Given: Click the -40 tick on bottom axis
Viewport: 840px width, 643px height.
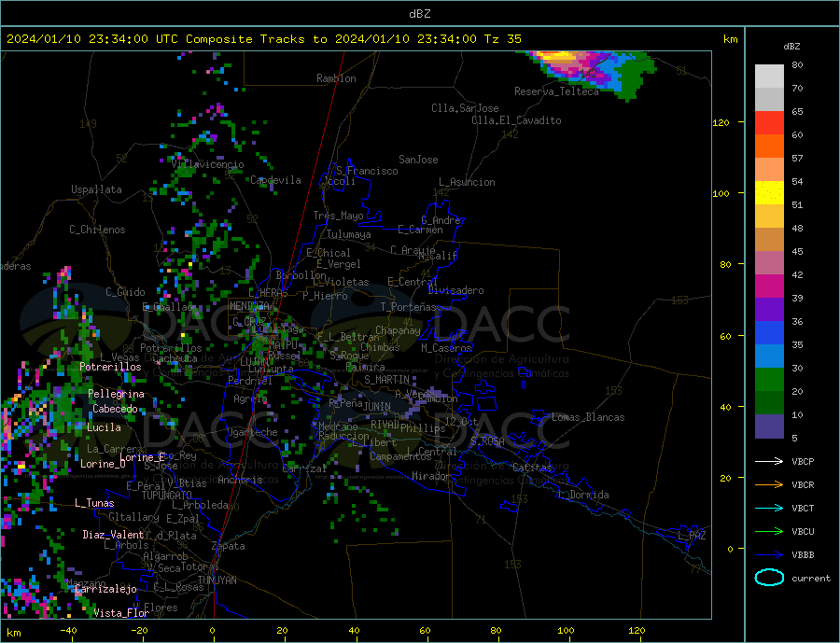Looking at the screenshot, I should (x=68, y=631).
